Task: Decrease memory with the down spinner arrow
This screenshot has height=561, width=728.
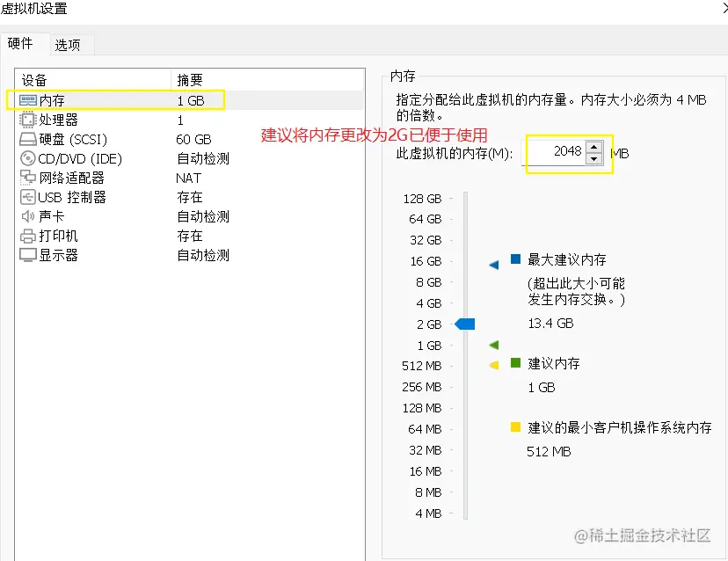Action: coord(593,158)
